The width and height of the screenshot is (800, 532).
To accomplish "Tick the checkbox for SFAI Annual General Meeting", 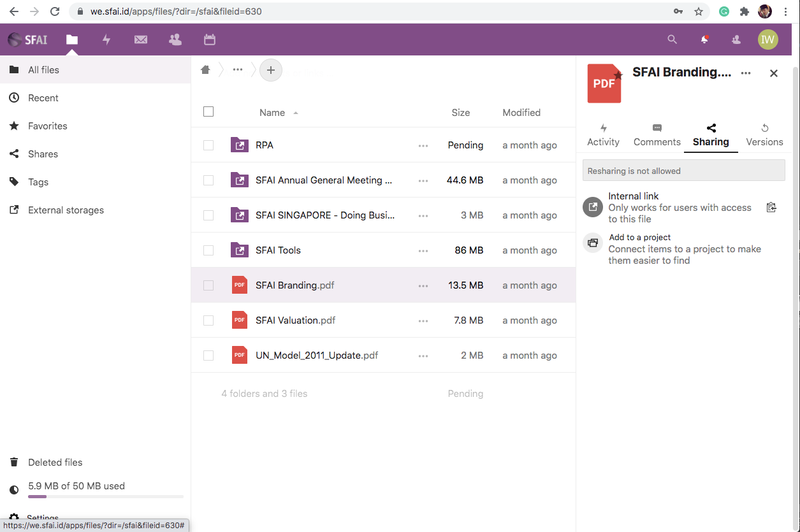I will (x=208, y=180).
